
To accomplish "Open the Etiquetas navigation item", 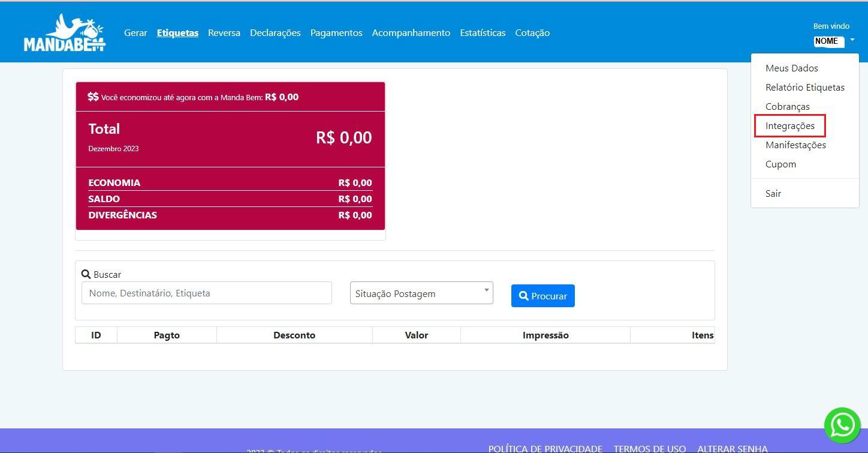I will click(177, 33).
